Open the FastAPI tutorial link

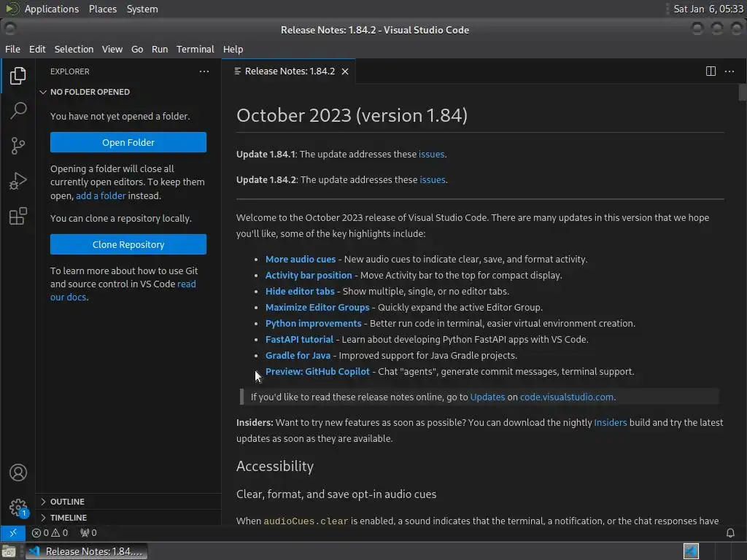tap(299, 340)
